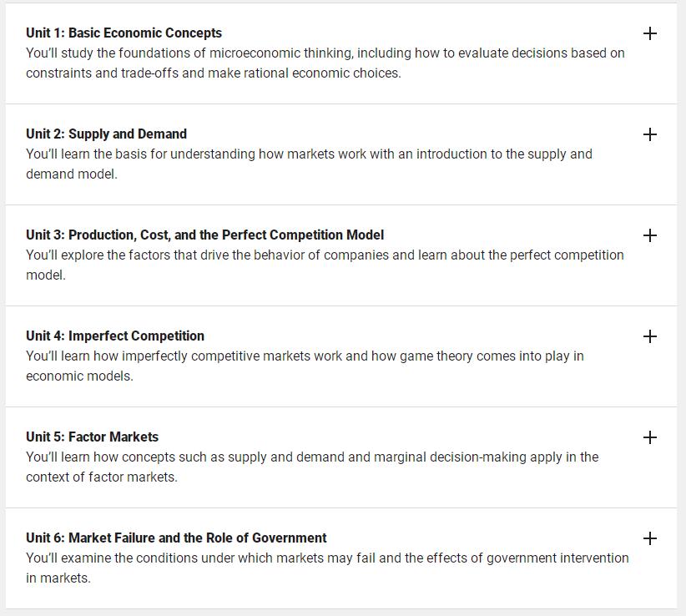Open the Unit 6: Market Failure title
686x616 pixels.
point(176,538)
